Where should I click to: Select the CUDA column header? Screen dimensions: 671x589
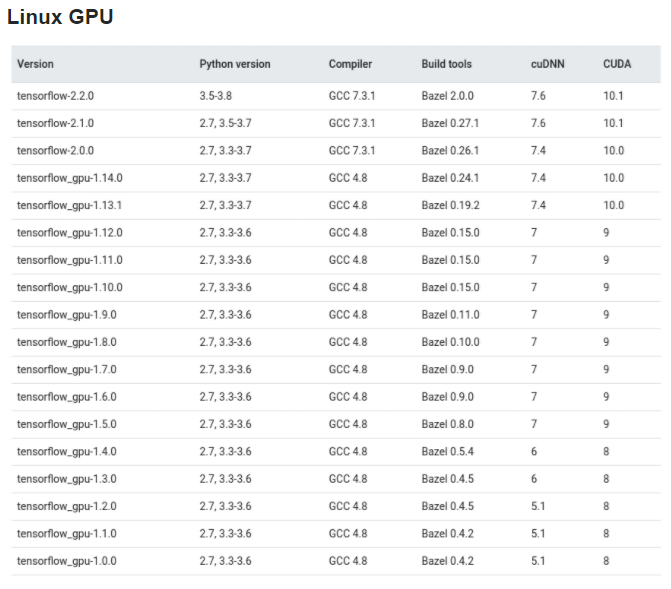coord(617,64)
